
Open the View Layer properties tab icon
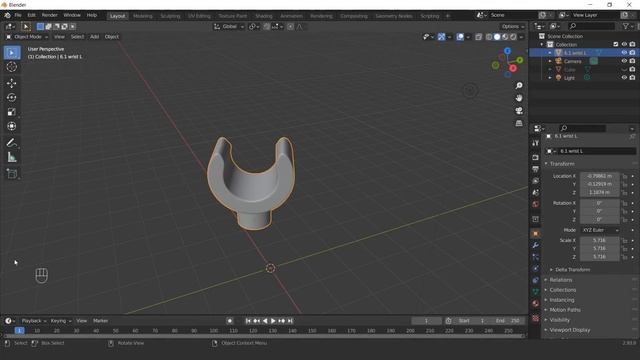tap(536, 181)
